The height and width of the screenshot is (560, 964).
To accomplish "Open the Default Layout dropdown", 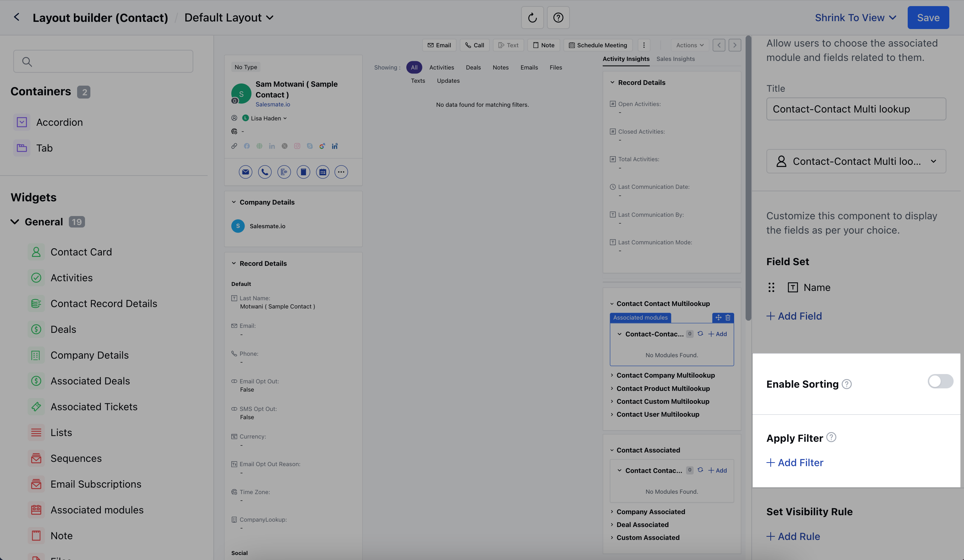I will [229, 18].
